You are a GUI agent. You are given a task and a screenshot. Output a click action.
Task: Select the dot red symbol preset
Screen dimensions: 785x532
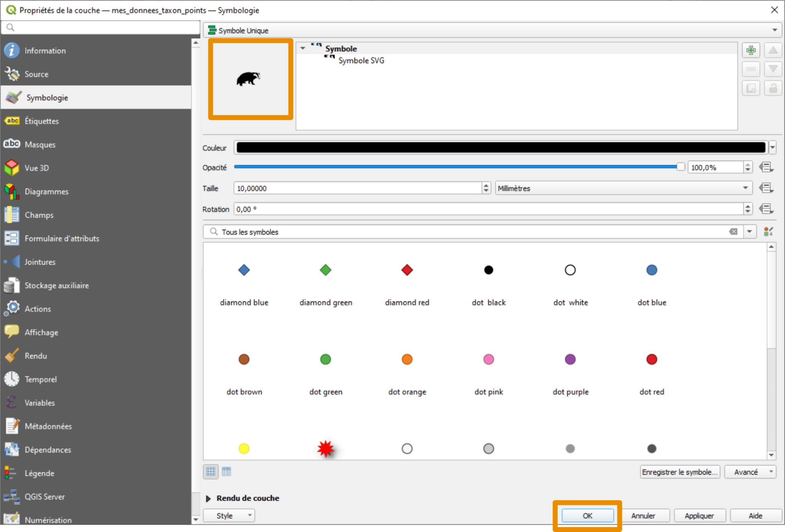651,359
